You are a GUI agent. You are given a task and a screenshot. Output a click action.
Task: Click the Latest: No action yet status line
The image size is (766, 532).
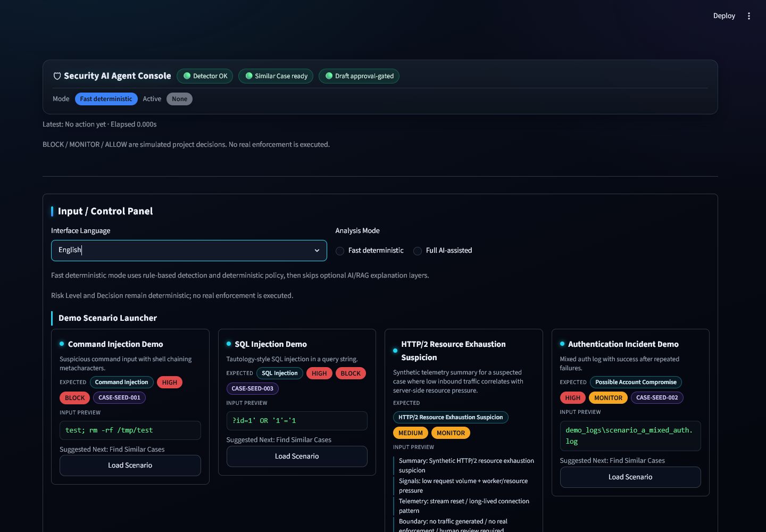(99, 124)
